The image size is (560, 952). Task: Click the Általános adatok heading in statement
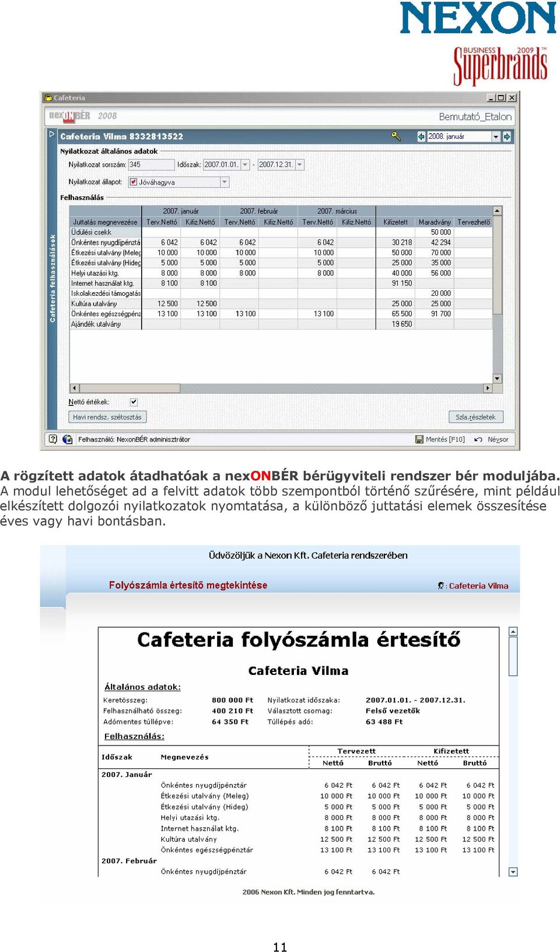pyautogui.click(x=142, y=687)
